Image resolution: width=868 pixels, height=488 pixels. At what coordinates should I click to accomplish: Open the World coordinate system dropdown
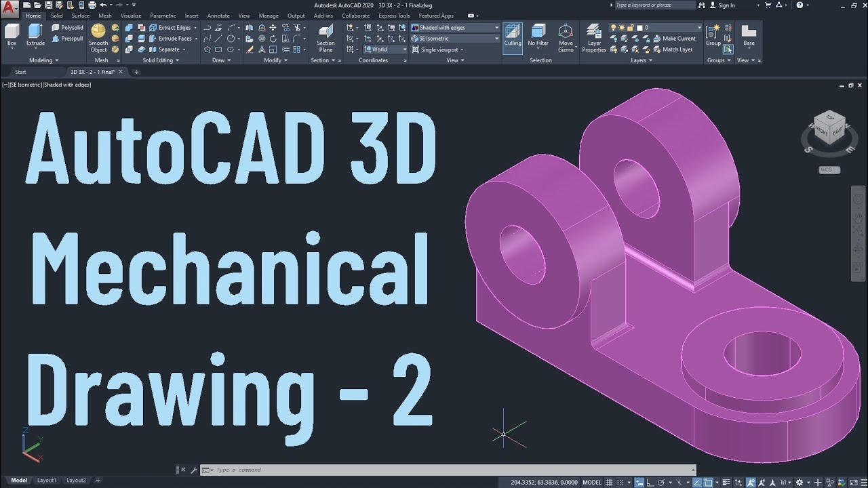[385, 49]
